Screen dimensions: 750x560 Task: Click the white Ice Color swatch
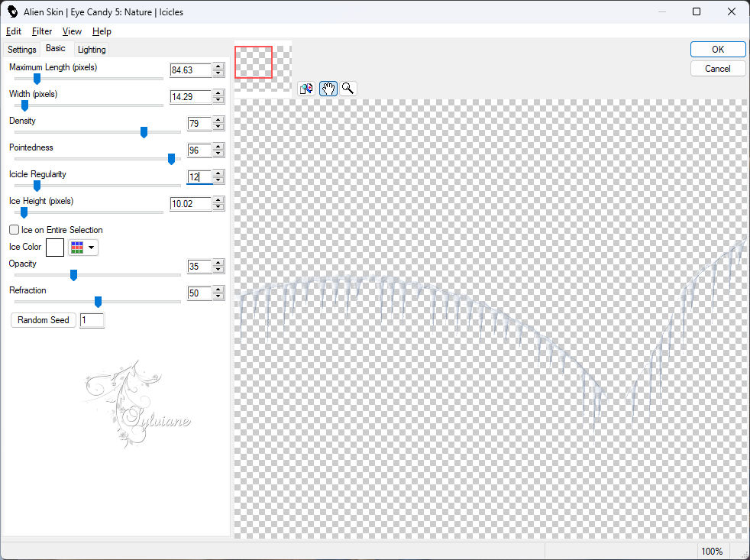point(55,248)
